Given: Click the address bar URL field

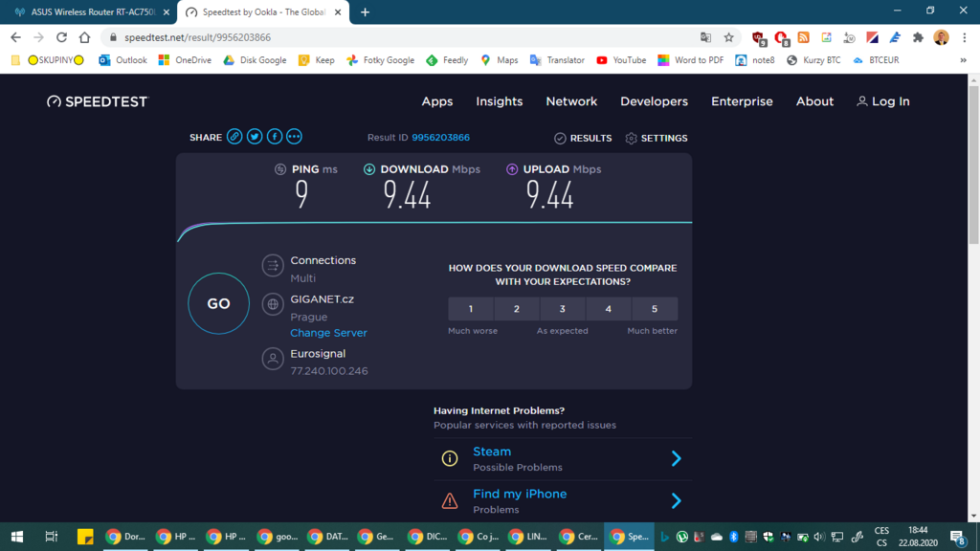Looking at the screenshot, I should pyautogui.click(x=400, y=37).
